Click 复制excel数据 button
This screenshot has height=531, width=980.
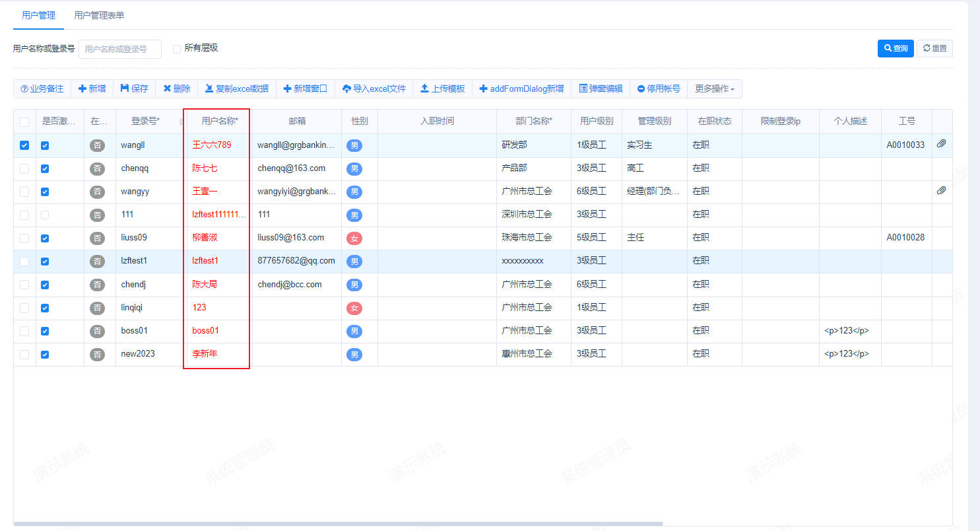237,88
